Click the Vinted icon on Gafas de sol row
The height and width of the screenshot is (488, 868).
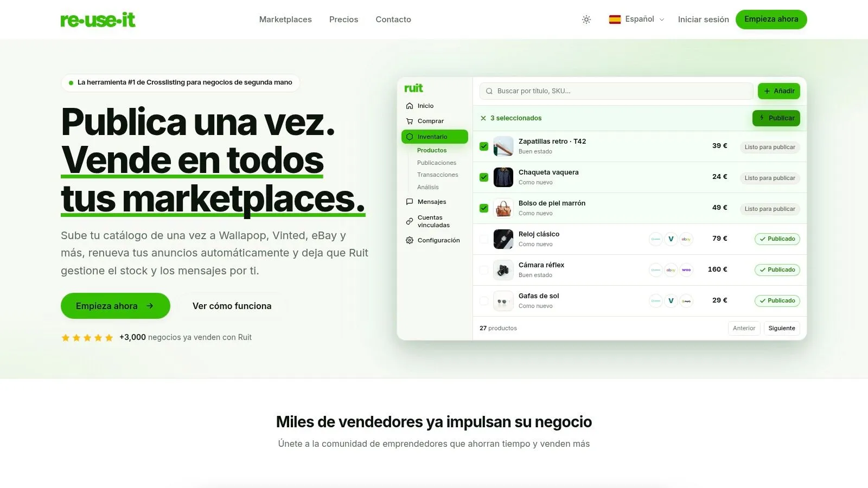coord(671,301)
